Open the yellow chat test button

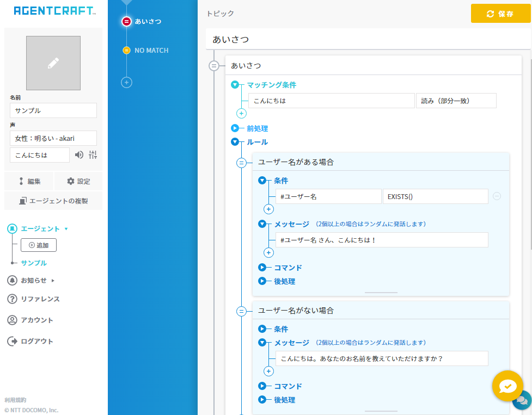507,386
